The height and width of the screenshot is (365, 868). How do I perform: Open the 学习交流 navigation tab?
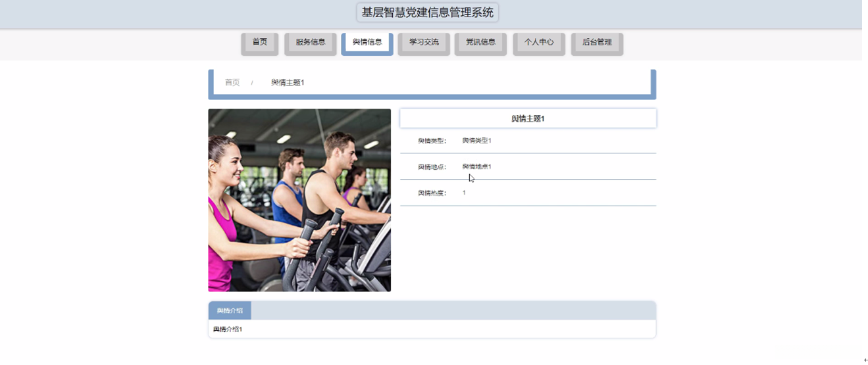click(424, 43)
